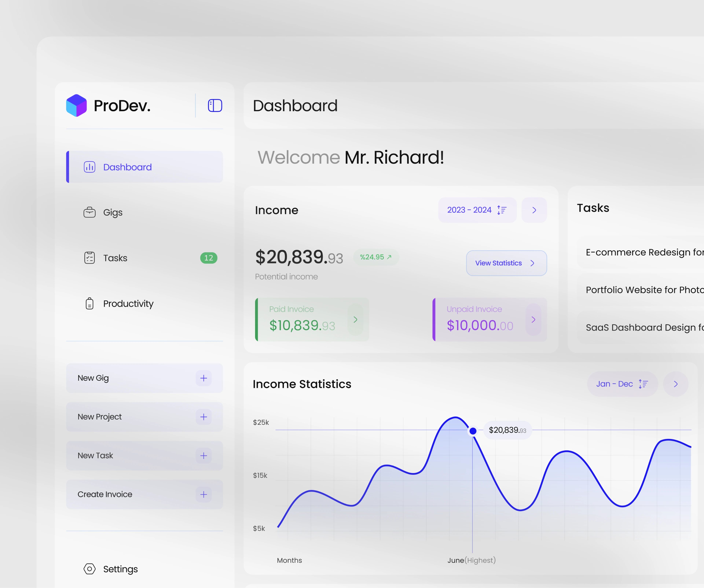
Task: Click the sort icon in Jan - Dec selector
Action: [643, 384]
